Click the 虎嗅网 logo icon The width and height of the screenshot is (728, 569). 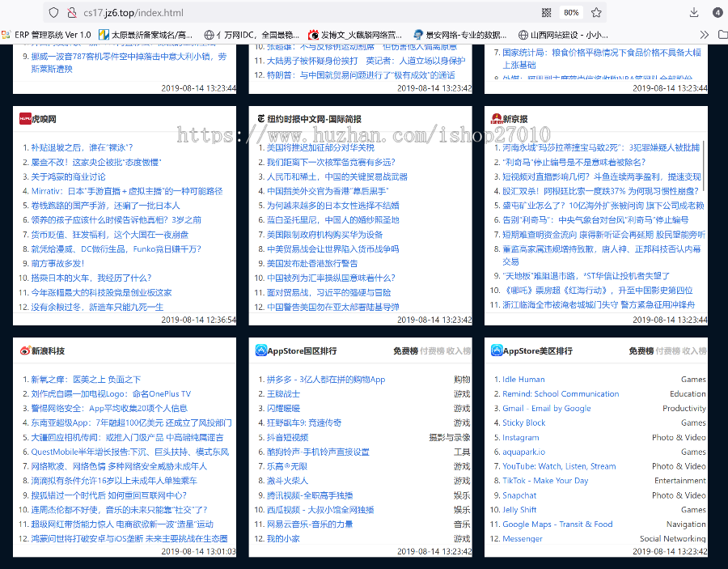pyautogui.click(x=25, y=119)
